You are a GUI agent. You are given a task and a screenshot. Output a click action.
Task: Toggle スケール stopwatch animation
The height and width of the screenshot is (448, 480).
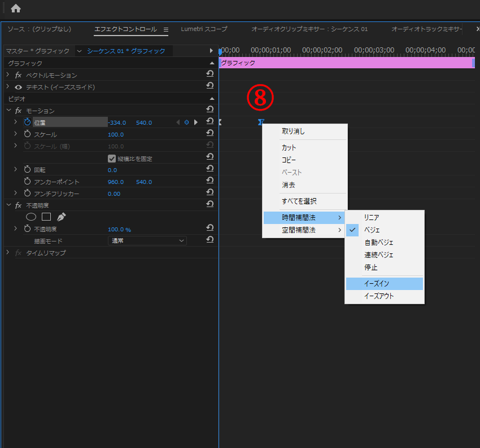[x=28, y=134]
